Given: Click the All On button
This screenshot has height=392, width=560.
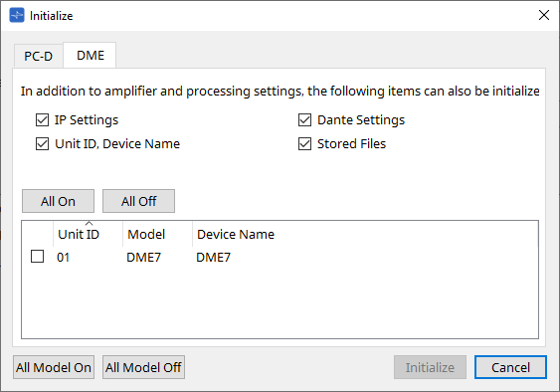Looking at the screenshot, I should tap(59, 201).
